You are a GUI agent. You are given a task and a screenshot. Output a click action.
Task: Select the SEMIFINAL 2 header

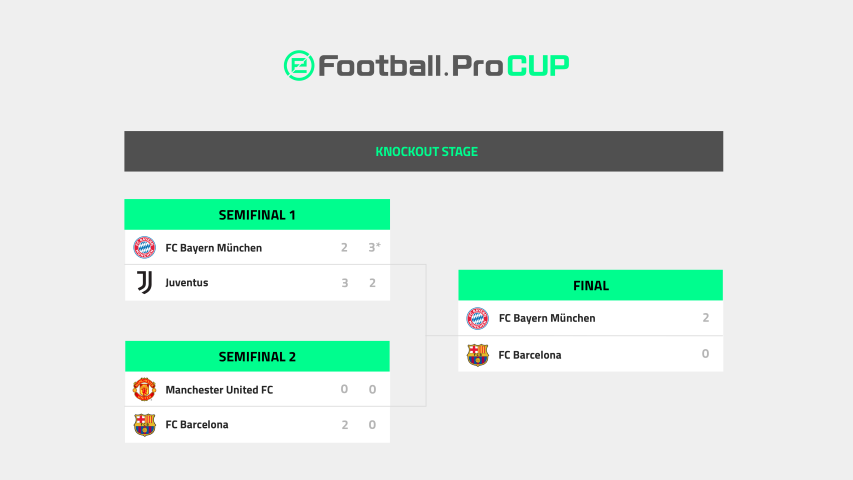pyautogui.click(x=257, y=357)
